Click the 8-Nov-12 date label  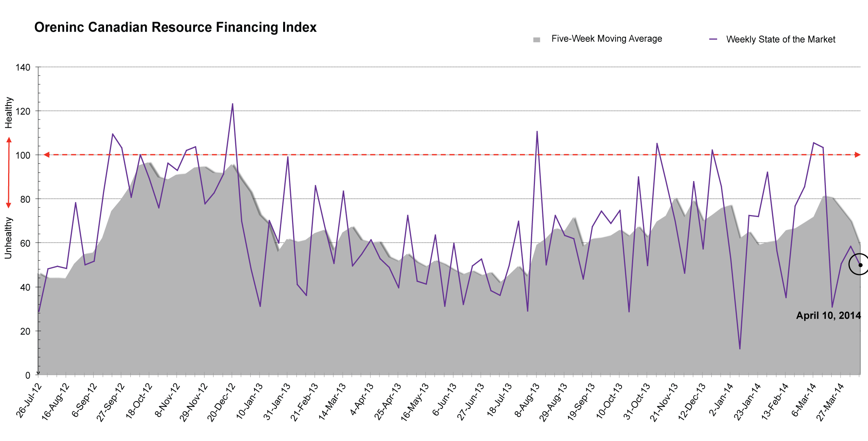tap(167, 400)
